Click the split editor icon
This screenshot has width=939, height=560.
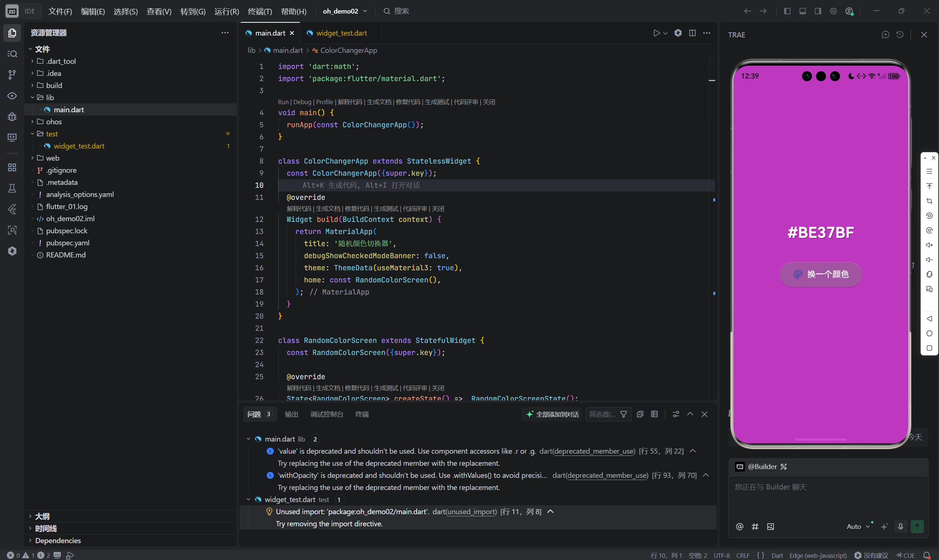pos(692,33)
